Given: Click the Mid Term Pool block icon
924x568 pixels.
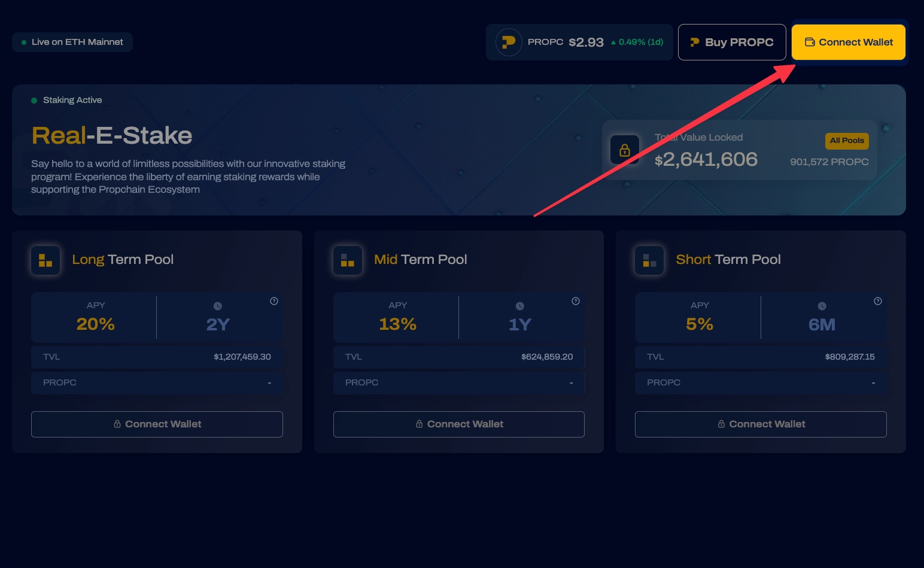Looking at the screenshot, I should pyautogui.click(x=348, y=260).
